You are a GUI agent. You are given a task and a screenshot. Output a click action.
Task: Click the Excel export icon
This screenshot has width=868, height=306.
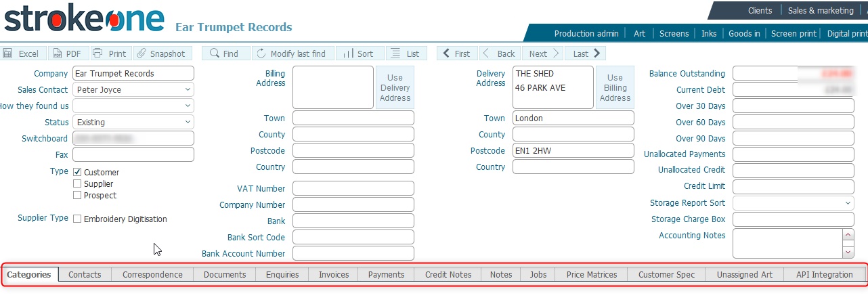click(x=8, y=53)
